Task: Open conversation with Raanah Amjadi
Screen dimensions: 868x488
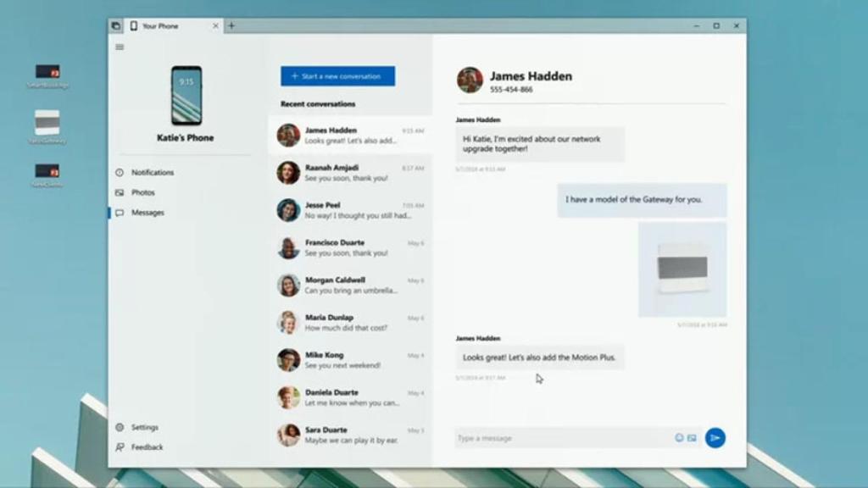Action: pyautogui.click(x=349, y=173)
